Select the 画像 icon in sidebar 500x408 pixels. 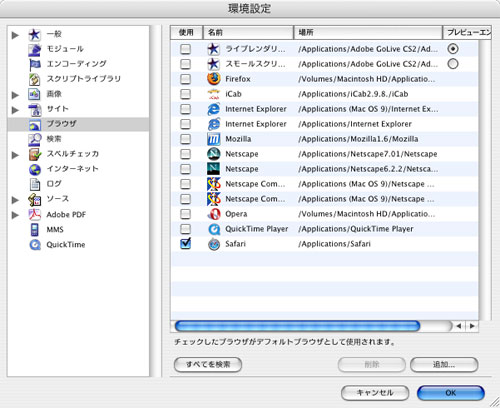pyautogui.click(x=34, y=94)
